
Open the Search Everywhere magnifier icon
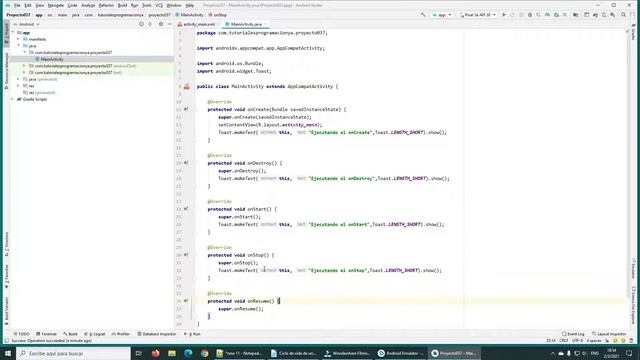click(x=624, y=15)
